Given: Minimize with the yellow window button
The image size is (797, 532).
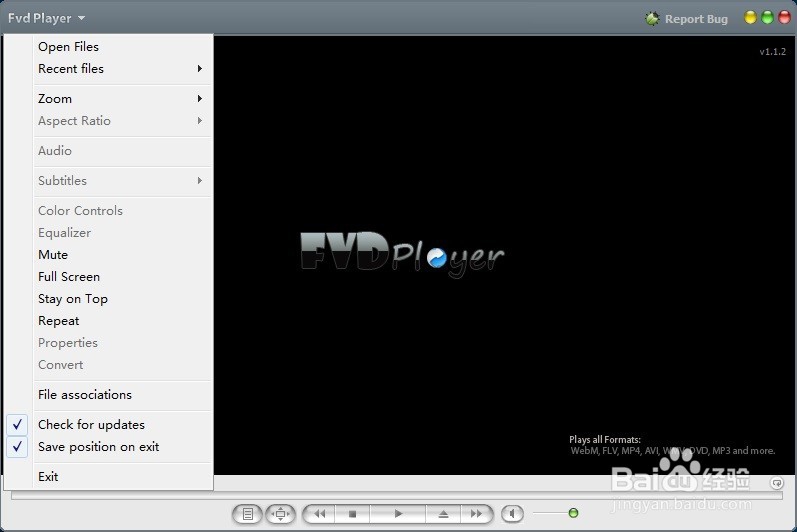Looking at the screenshot, I should click(750, 18).
